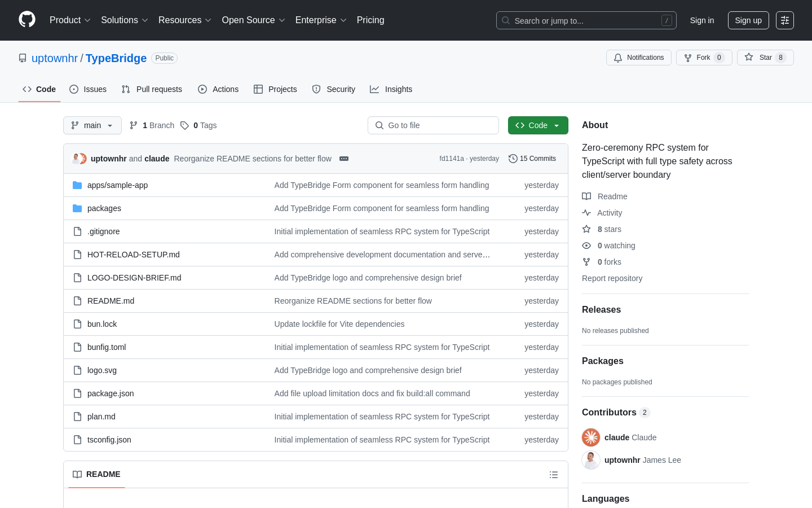Viewport: 812px width, 508px height.
Task: Click the repository icon before uptownhr
Action: click(x=23, y=58)
